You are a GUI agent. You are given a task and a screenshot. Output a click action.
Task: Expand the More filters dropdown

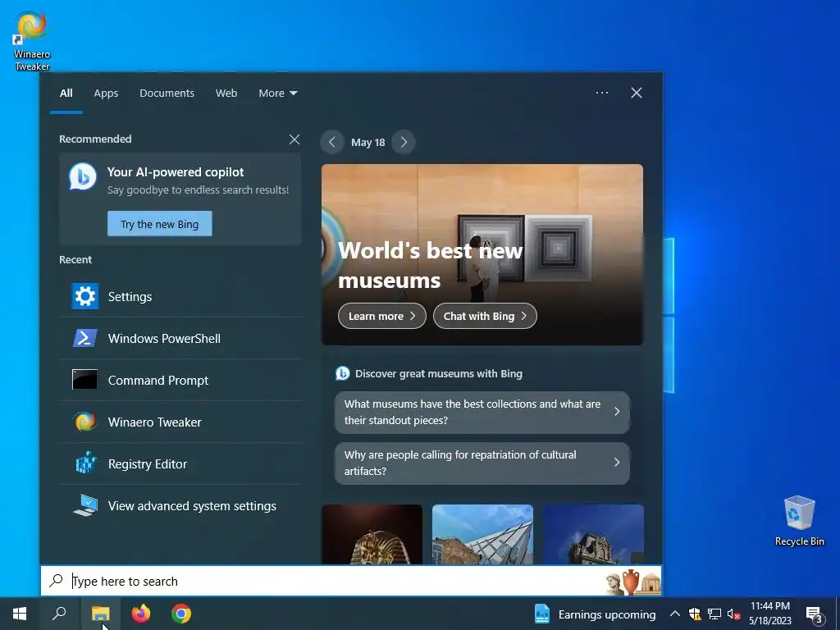[x=277, y=94]
